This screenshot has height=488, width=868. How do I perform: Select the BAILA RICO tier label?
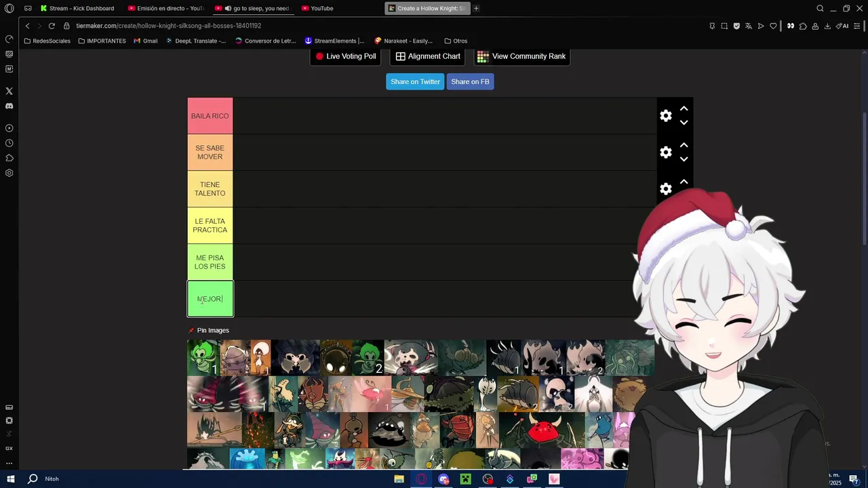210,116
